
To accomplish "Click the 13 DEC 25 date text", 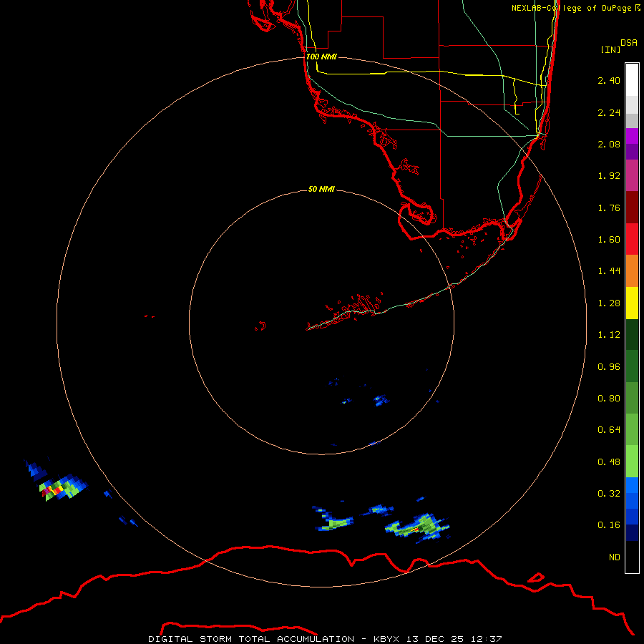I will pyautogui.click(x=435, y=639).
